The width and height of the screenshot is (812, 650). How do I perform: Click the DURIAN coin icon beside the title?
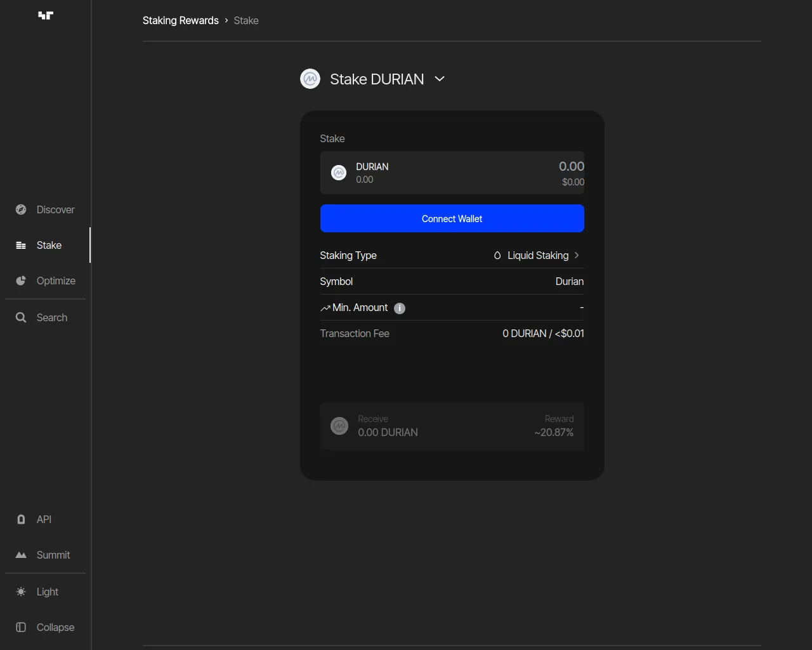click(310, 79)
